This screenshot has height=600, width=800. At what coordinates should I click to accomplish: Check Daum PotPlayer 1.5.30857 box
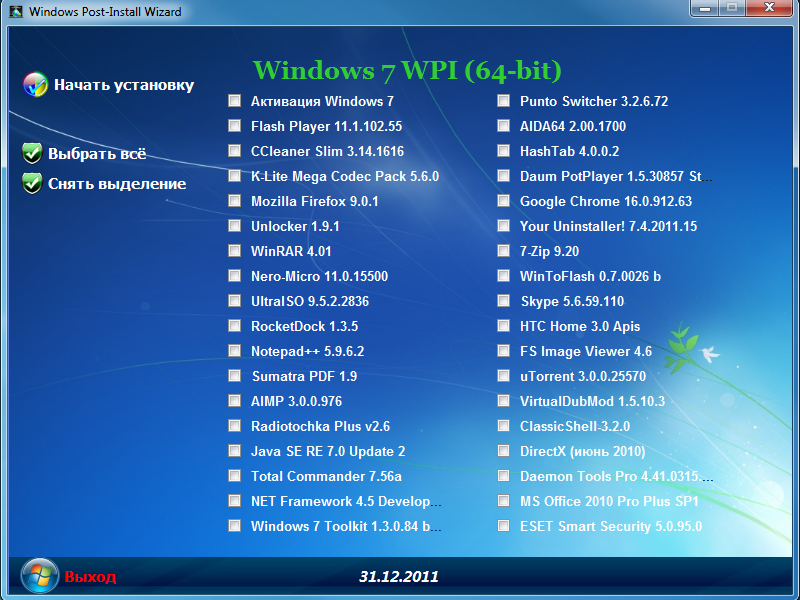[x=504, y=176]
